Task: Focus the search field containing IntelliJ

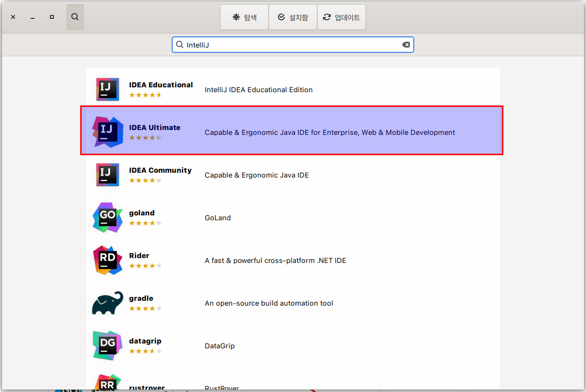Action: tap(293, 45)
